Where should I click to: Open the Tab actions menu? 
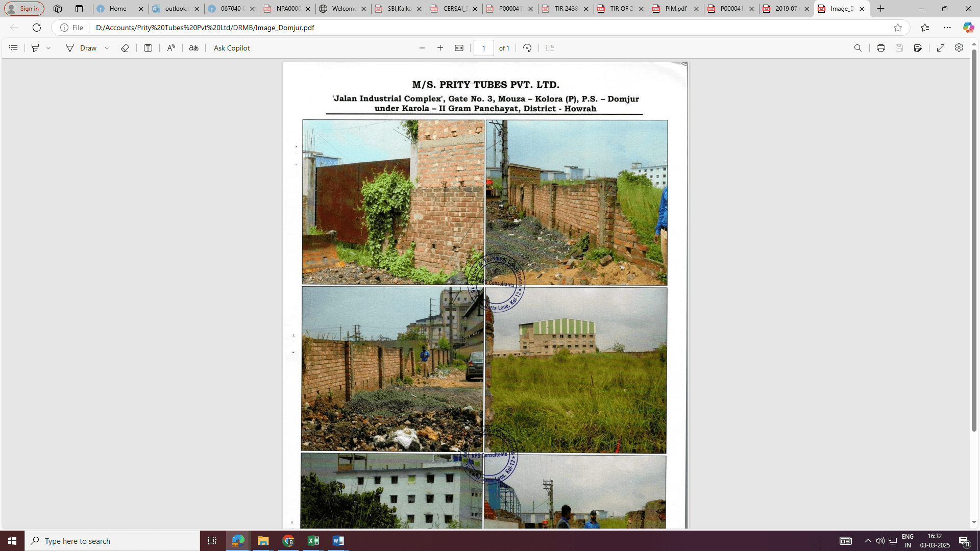tap(79, 9)
